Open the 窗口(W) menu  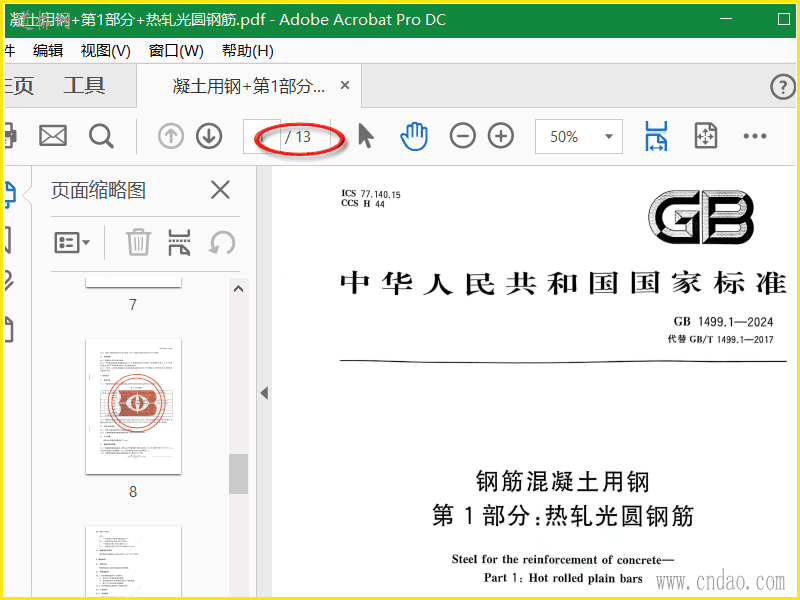(176, 51)
